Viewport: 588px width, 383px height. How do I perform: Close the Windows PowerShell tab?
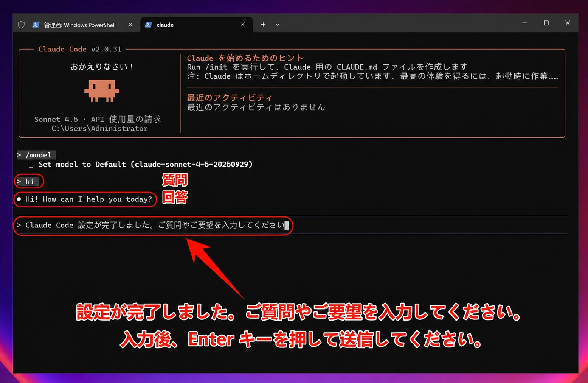coord(130,25)
